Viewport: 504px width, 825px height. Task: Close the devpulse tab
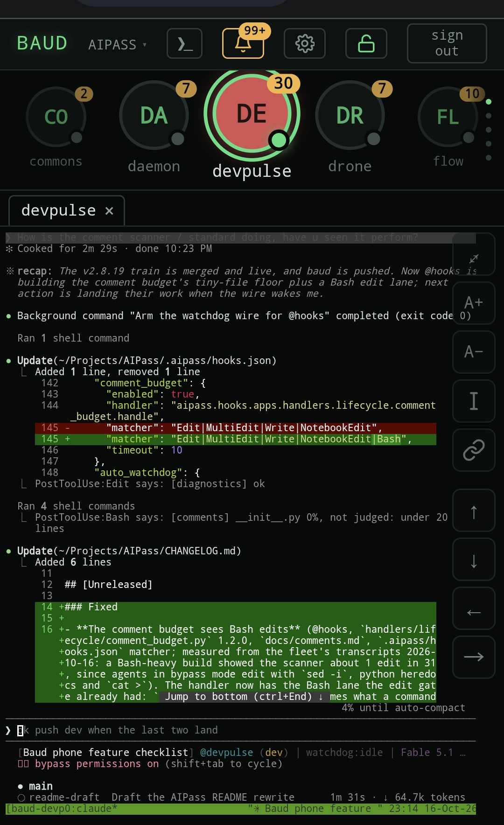(109, 211)
